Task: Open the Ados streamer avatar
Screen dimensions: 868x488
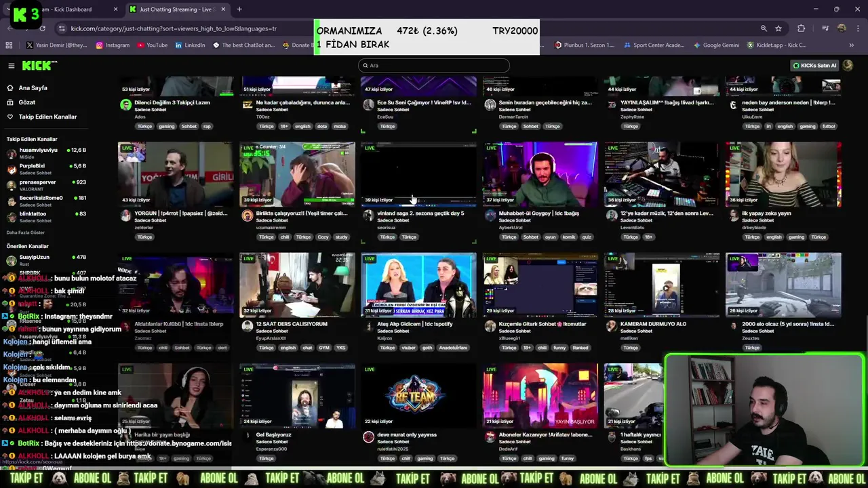Action: (x=125, y=105)
